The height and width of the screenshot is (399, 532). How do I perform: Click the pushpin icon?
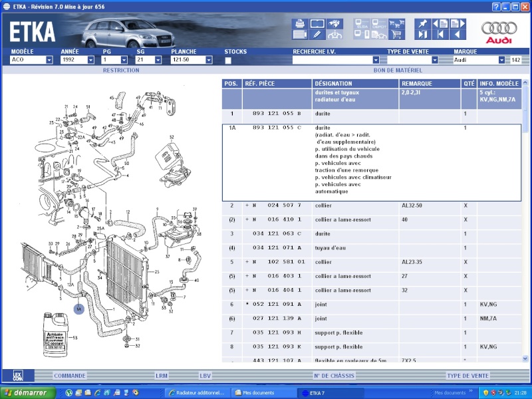click(x=423, y=24)
